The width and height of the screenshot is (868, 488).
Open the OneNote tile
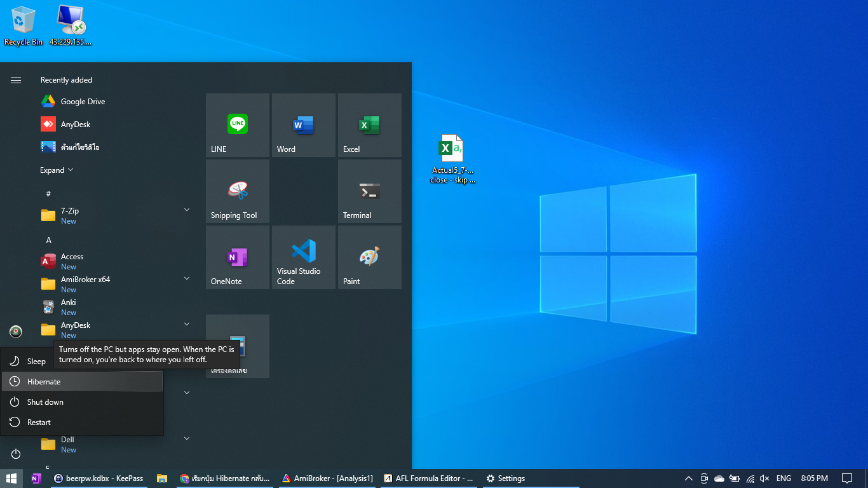coord(238,257)
